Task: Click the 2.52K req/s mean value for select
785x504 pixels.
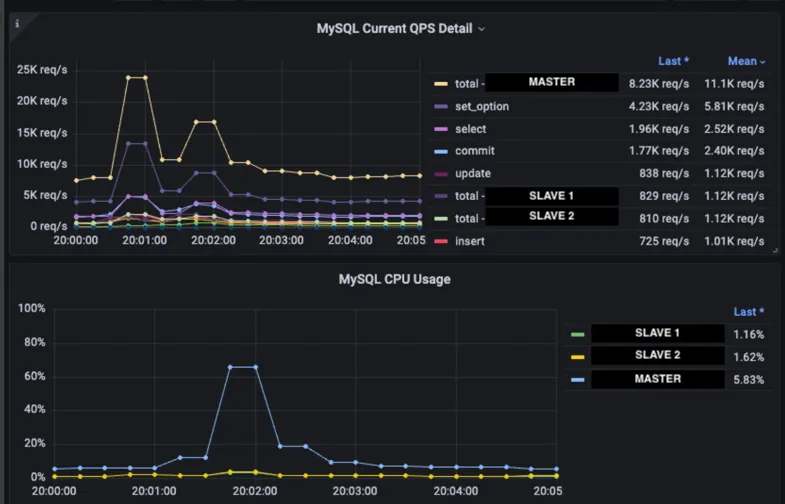Action: coord(734,129)
